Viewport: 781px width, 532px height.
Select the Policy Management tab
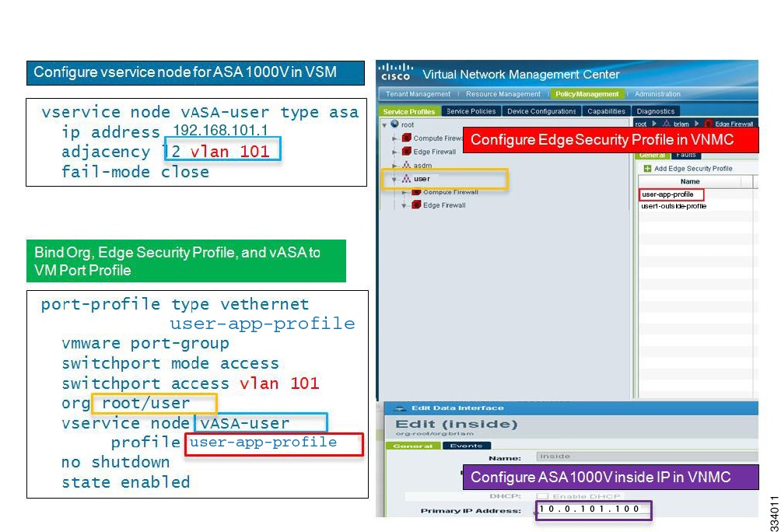587,93
